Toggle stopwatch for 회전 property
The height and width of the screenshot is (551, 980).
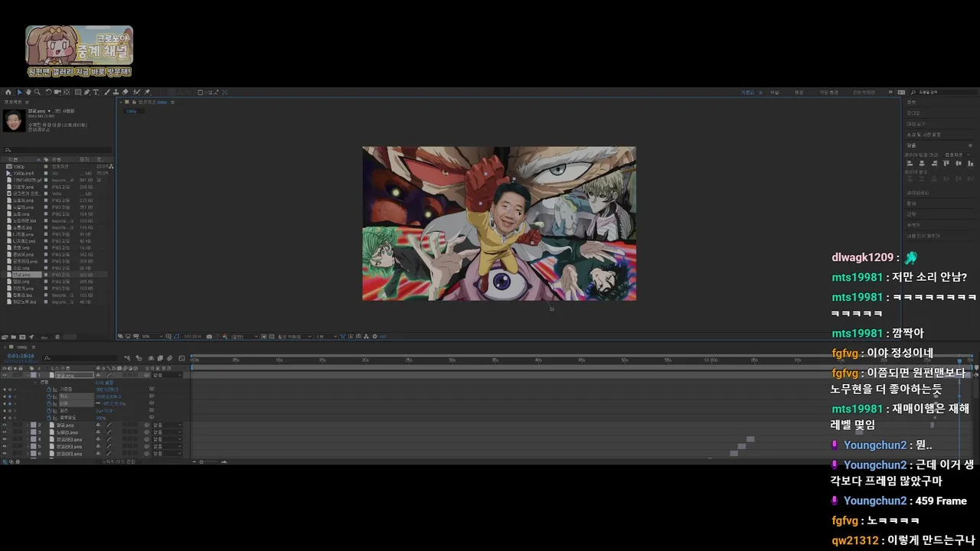(x=49, y=411)
